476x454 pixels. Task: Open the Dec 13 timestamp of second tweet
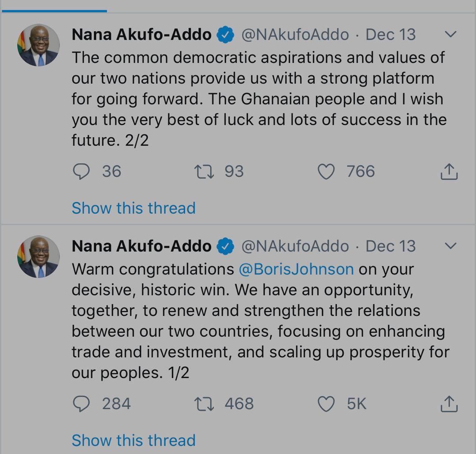click(x=390, y=246)
